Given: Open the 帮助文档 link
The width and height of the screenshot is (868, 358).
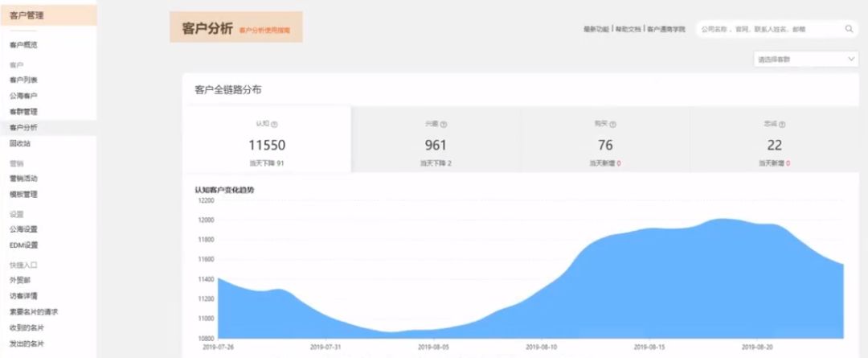Looking at the screenshot, I should coord(628,29).
